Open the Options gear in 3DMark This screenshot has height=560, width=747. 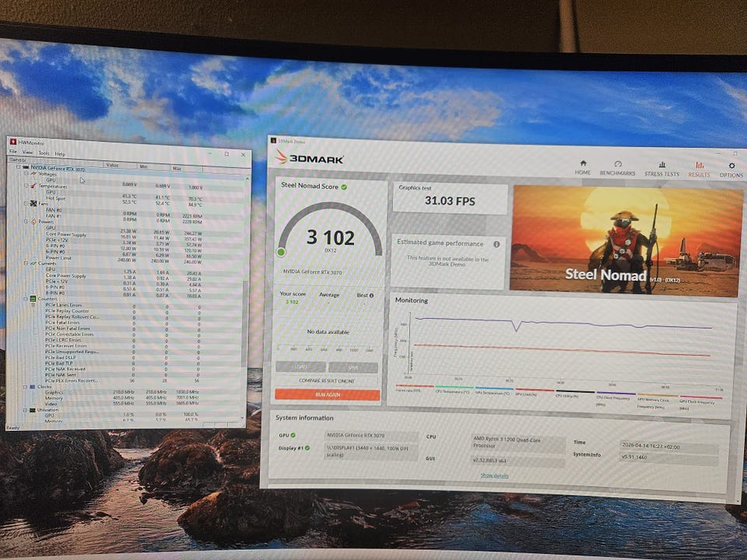pos(731,170)
